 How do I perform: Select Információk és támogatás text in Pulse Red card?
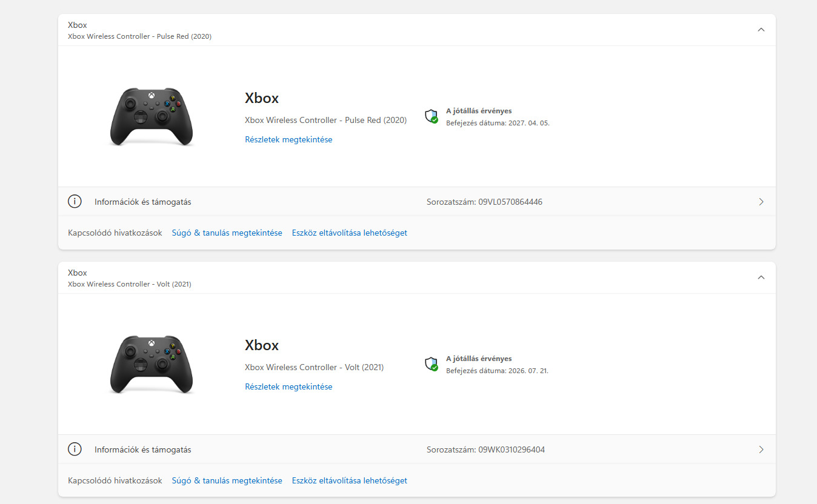[143, 202]
